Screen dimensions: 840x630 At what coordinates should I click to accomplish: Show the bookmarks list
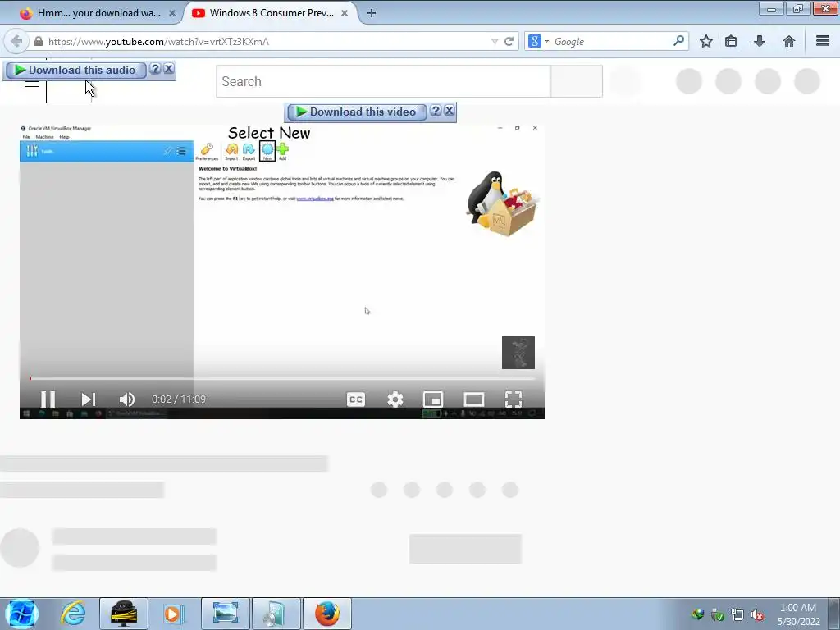coord(731,41)
